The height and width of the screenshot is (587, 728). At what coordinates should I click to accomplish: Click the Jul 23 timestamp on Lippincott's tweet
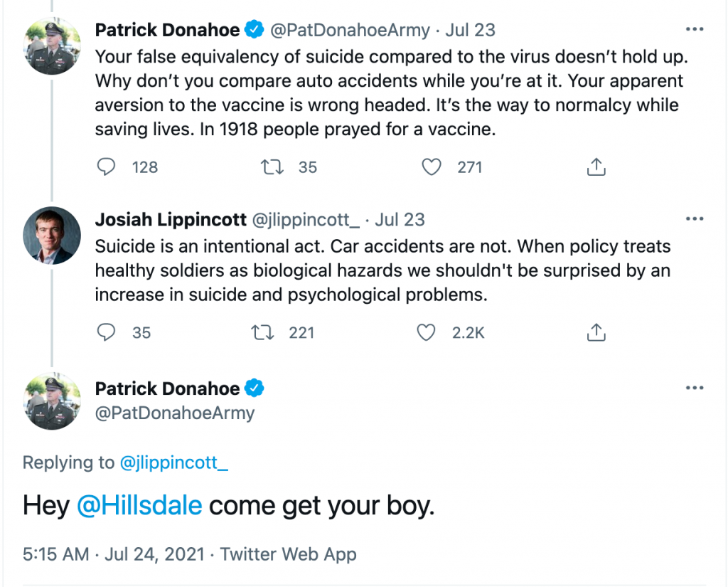point(400,220)
